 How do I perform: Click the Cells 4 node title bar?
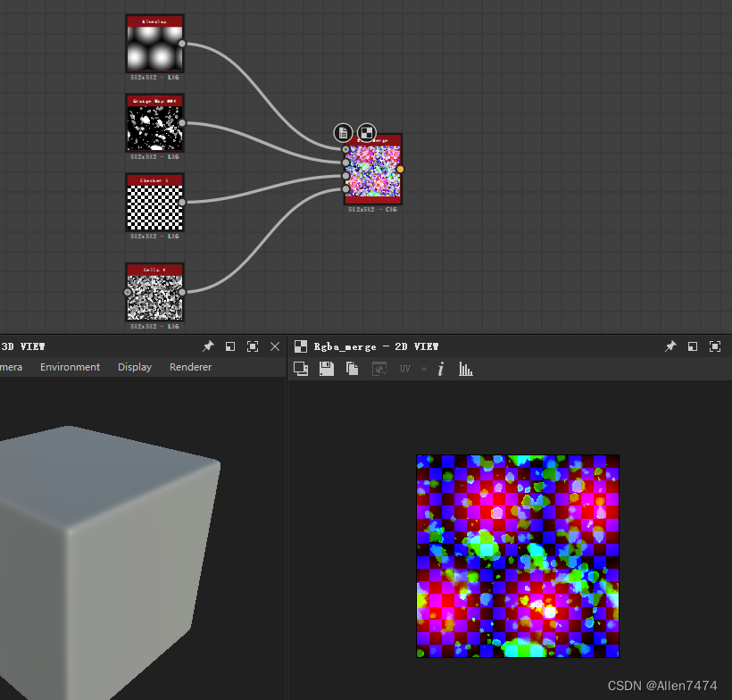[x=155, y=270]
